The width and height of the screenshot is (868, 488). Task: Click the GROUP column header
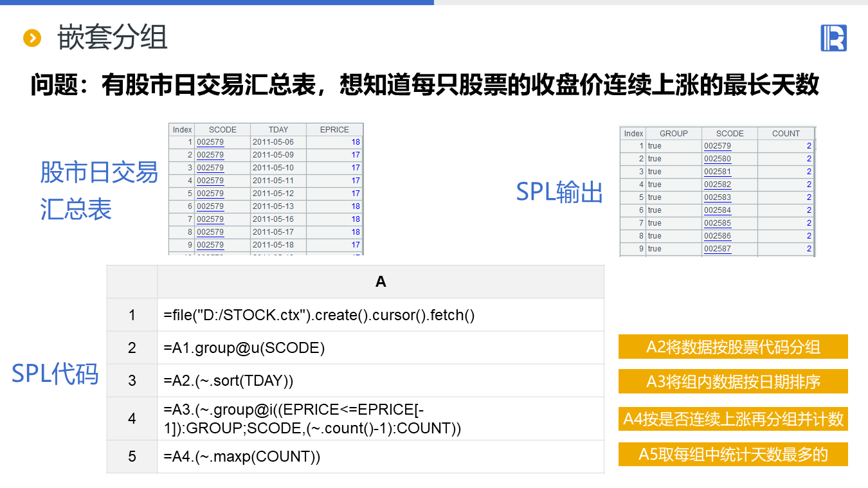[x=673, y=134]
